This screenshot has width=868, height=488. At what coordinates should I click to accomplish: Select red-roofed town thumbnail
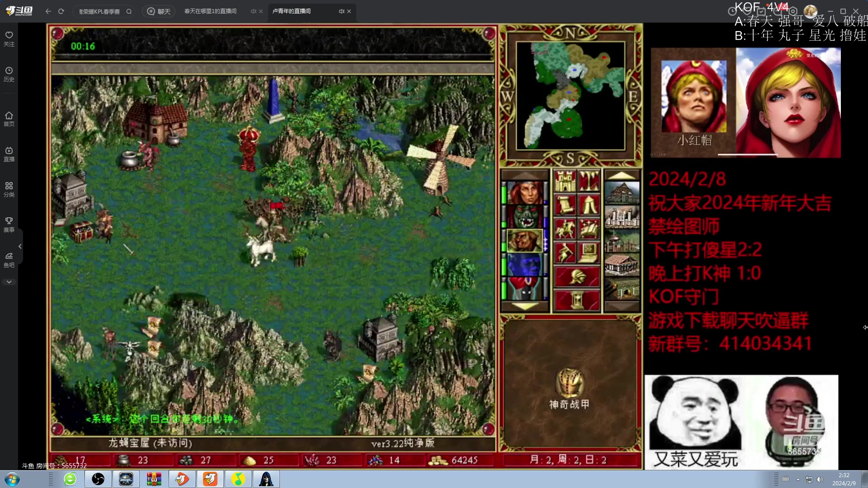point(622,264)
